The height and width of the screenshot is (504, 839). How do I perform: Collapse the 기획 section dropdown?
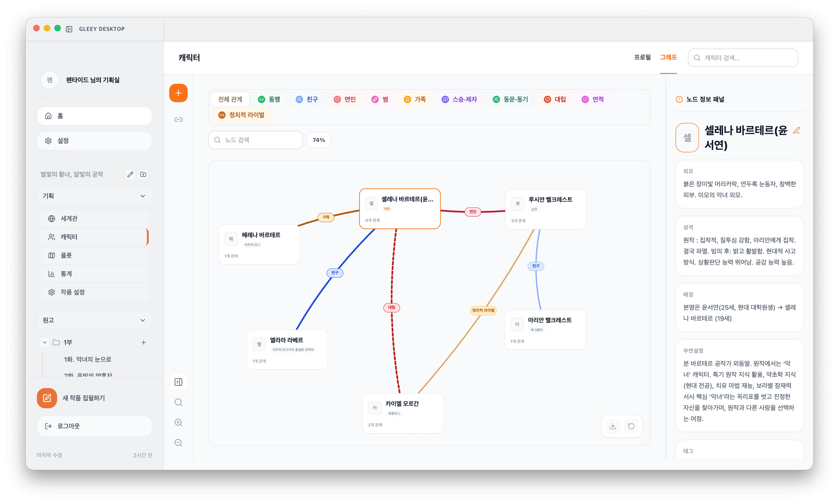coord(94,196)
